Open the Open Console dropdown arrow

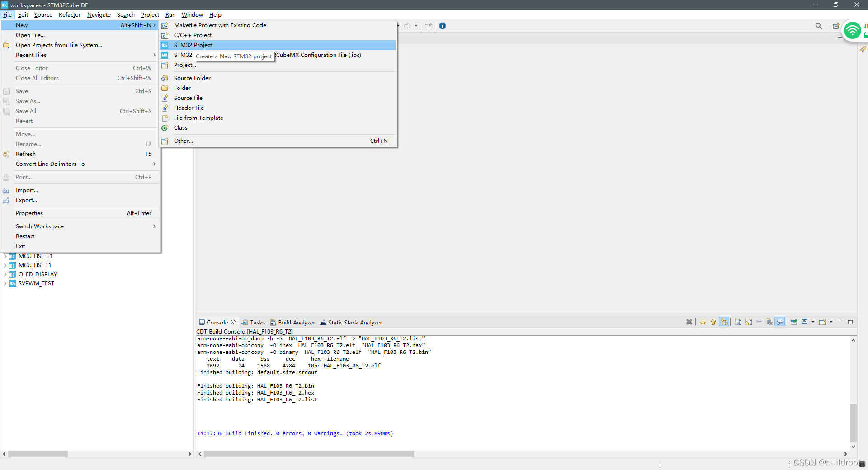pos(831,322)
